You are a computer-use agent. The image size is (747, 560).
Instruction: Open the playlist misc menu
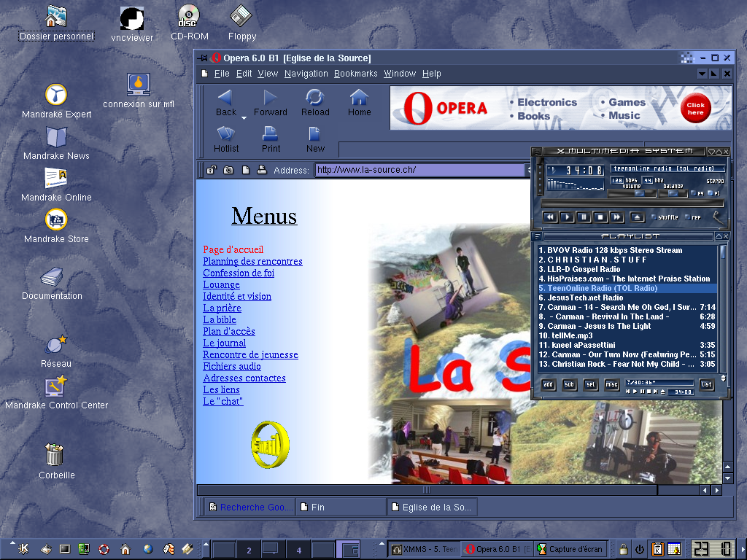point(611,385)
